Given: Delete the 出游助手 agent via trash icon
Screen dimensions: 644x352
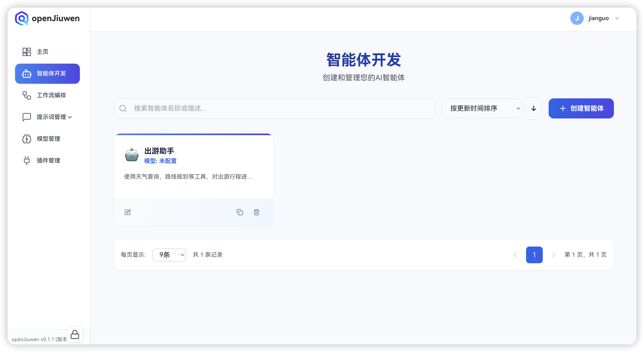Looking at the screenshot, I should [257, 212].
